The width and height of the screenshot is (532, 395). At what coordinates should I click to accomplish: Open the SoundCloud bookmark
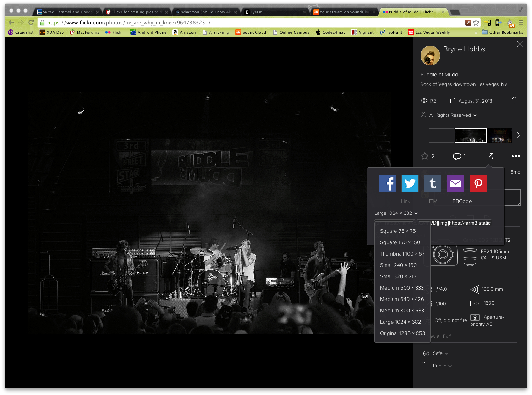251,32
